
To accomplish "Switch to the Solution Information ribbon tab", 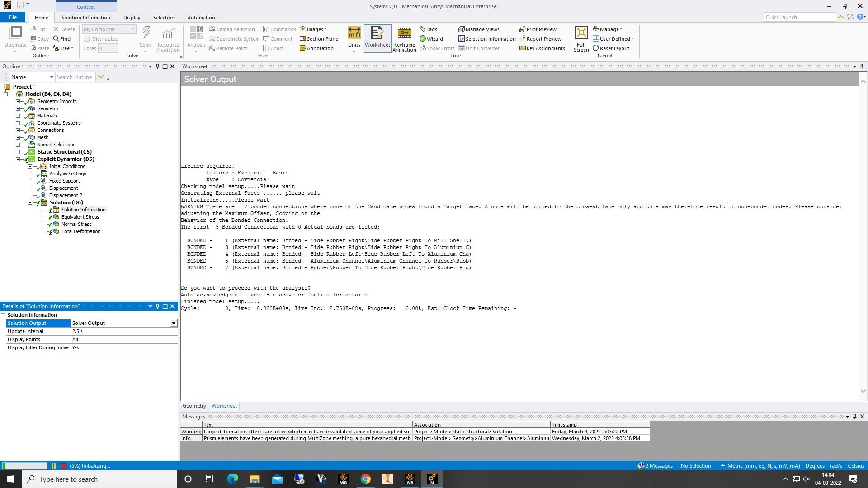I will (86, 18).
